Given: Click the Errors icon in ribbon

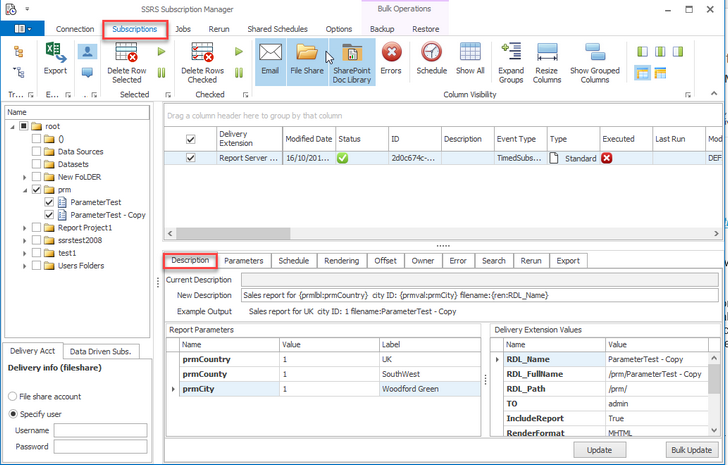Looking at the screenshot, I should pyautogui.click(x=391, y=52).
